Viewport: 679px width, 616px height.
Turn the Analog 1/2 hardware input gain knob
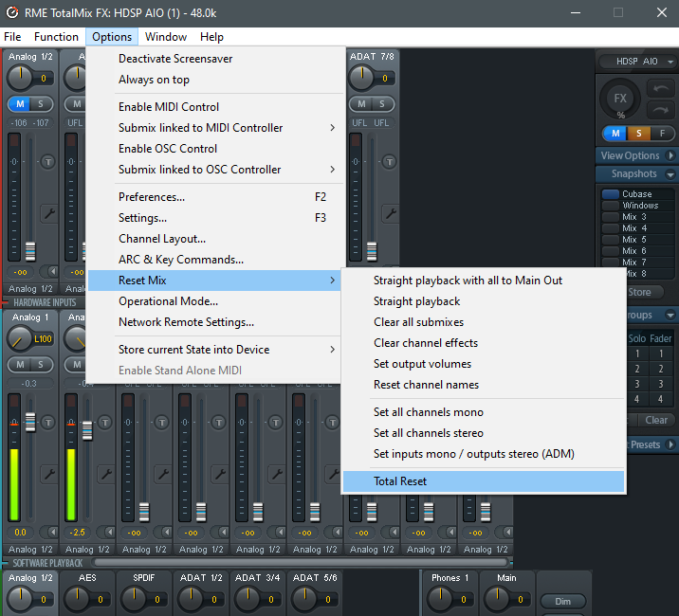coord(20,79)
